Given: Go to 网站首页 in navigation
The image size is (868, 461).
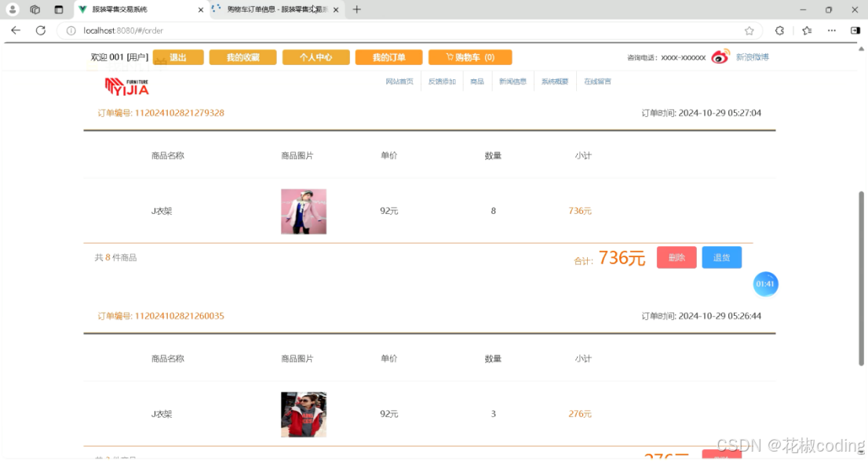Looking at the screenshot, I should 399,82.
